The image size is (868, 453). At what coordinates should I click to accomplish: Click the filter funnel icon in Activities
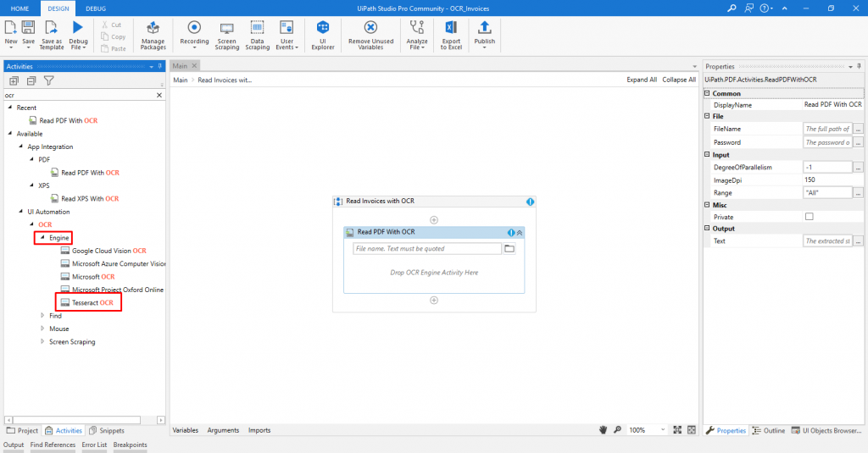click(x=48, y=80)
